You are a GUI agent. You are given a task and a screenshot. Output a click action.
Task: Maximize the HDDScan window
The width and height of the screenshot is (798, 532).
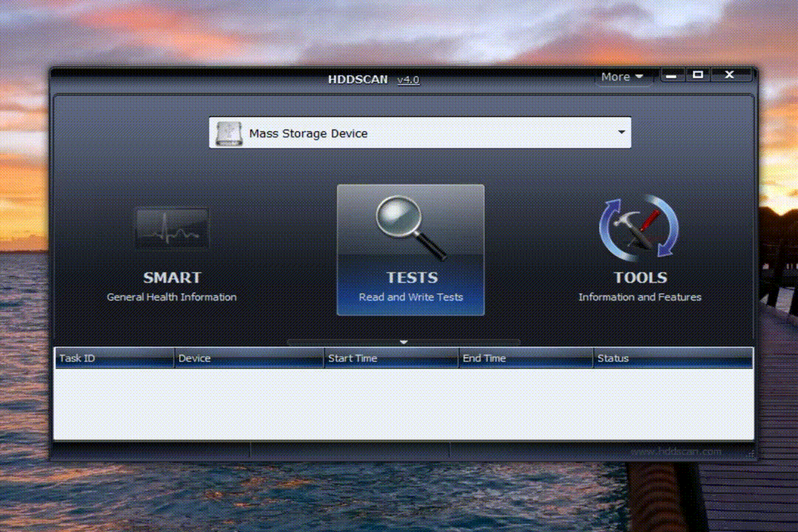698,75
